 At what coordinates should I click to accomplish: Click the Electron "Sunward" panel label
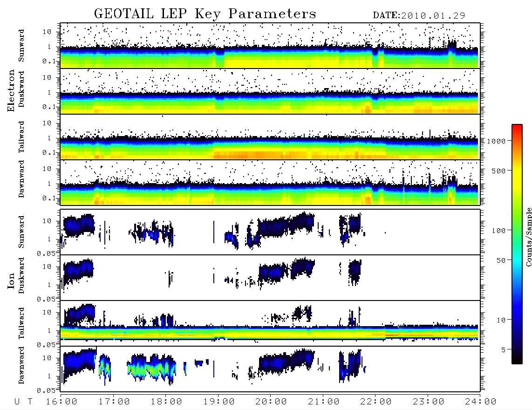click(x=21, y=46)
